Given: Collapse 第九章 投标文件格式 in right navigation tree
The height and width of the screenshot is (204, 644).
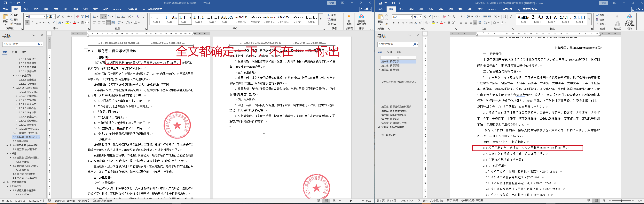Looking at the screenshot, I should (x=379, y=127).
